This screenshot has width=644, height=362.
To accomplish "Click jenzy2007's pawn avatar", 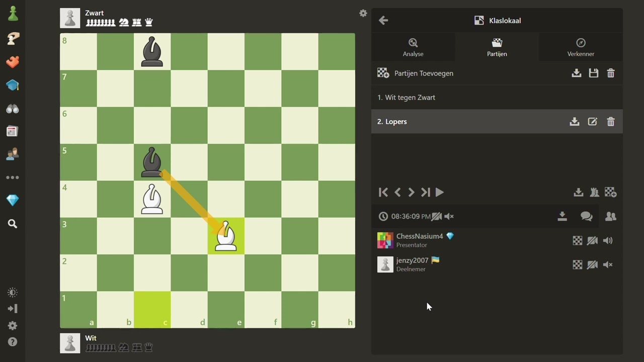I will (x=385, y=264).
